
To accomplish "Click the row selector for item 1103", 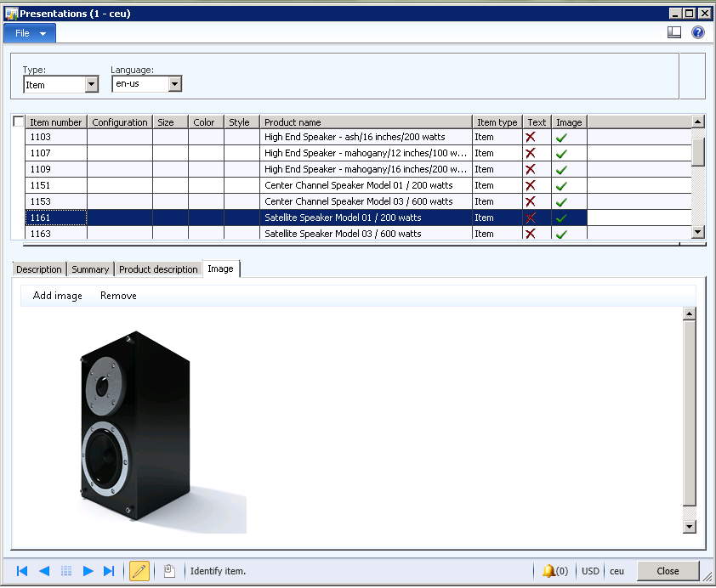I will point(19,137).
